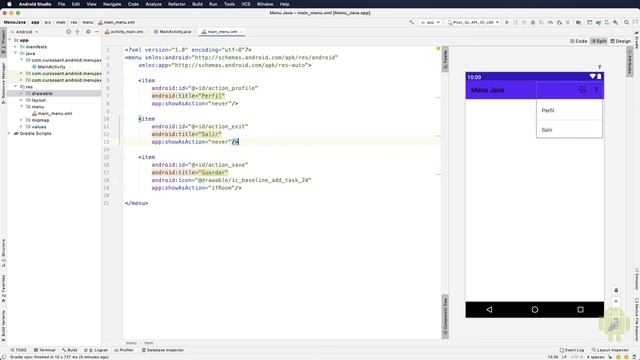Open the Profiler tool window
640x360 pixels.
click(x=124, y=350)
